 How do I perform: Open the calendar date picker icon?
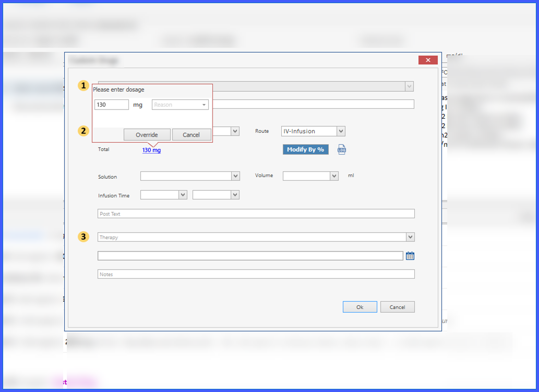(x=410, y=255)
